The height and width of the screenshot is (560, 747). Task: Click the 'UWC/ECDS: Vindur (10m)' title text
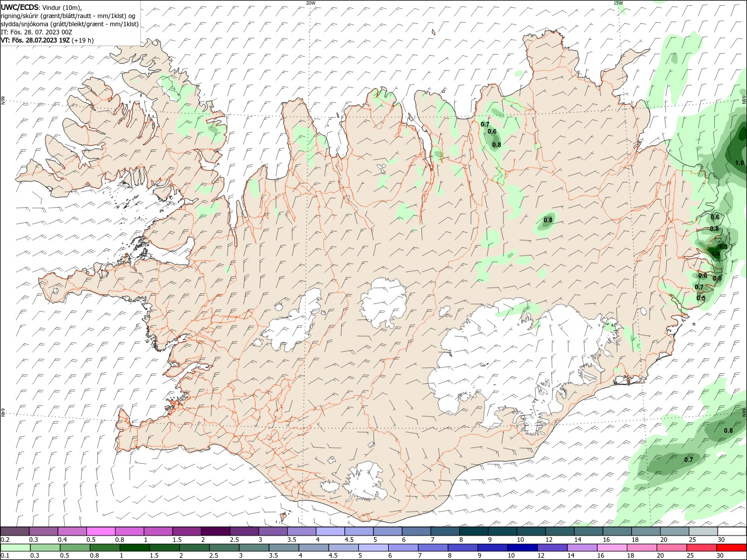pos(41,7)
